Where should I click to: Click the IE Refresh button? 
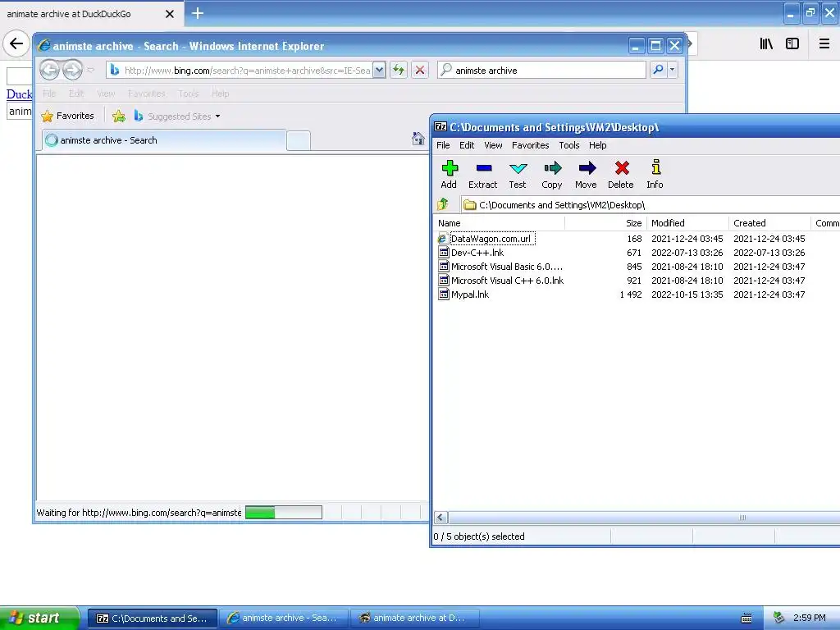click(x=399, y=70)
